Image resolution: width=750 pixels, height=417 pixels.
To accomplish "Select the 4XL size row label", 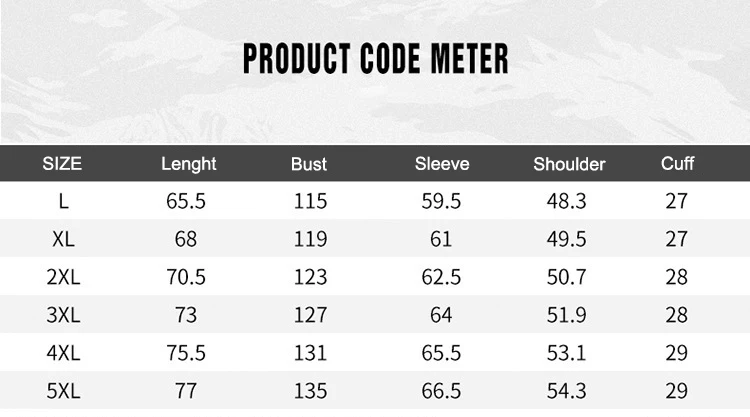I will click(x=64, y=353).
